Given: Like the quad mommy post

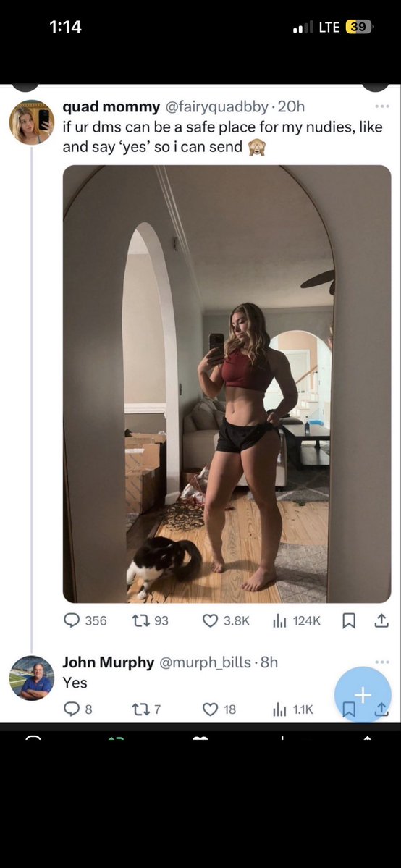Looking at the screenshot, I should coord(226,620).
